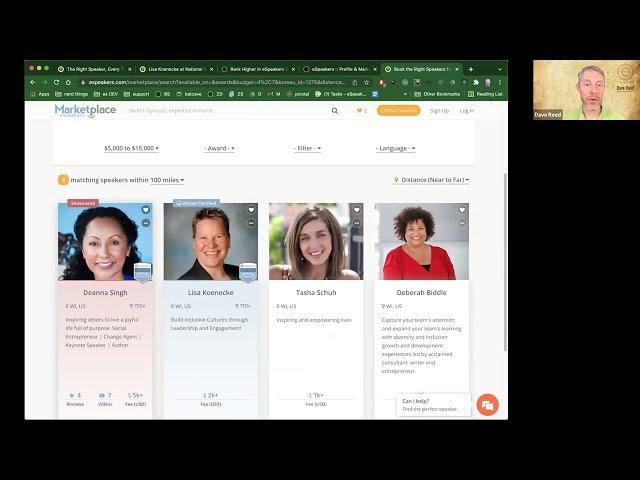Open Distance (Near to Far) sort dropdown
This screenshot has height=480, width=640.
click(x=431, y=180)
